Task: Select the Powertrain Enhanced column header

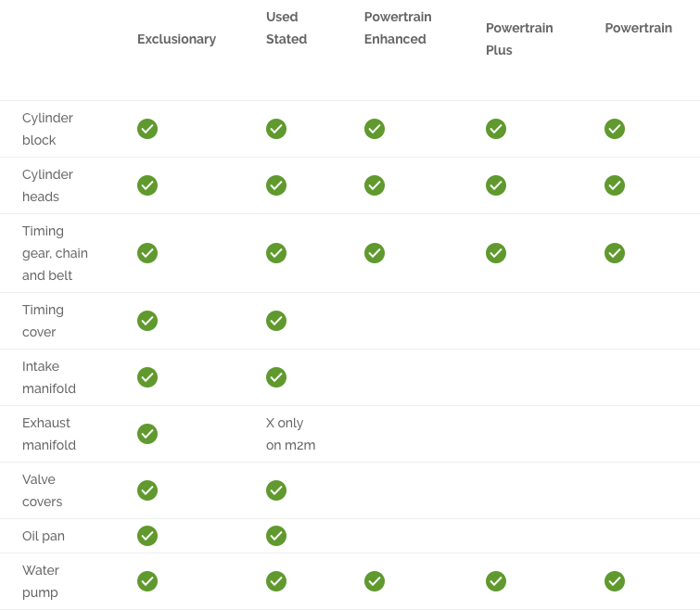Action: pyautogui.click(x=398, y=28)
